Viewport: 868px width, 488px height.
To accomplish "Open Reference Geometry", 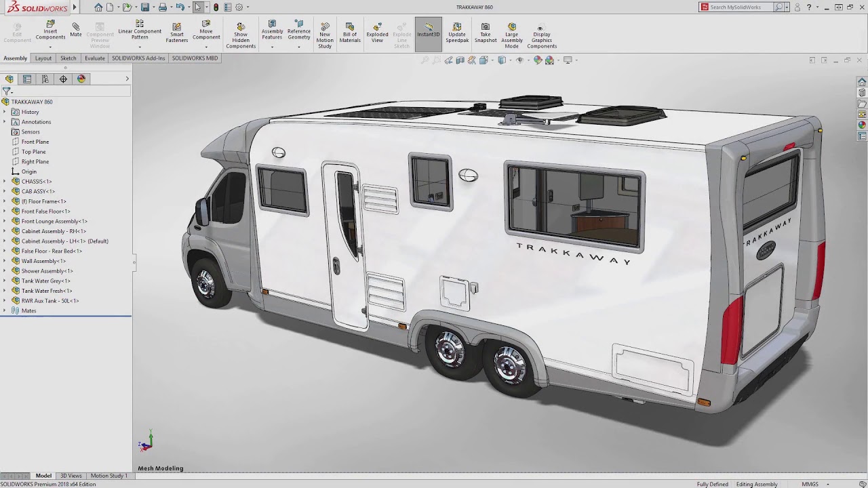I will click(x=299, y=30).
